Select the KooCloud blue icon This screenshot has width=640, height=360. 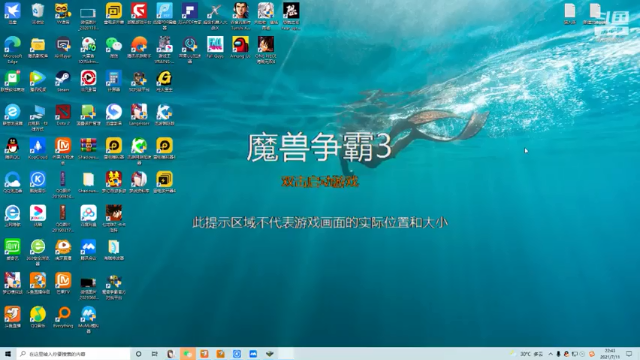tap(38, 148)
